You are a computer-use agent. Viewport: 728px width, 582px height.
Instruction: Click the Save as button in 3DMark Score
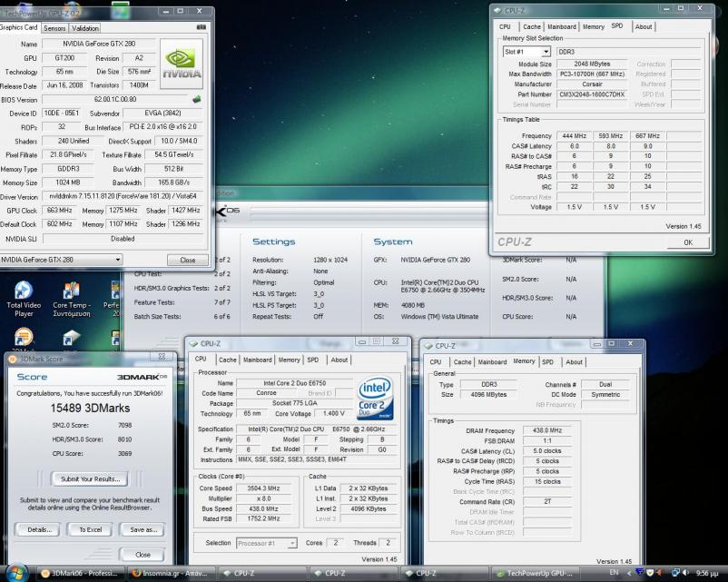click(x=143, y=529)
